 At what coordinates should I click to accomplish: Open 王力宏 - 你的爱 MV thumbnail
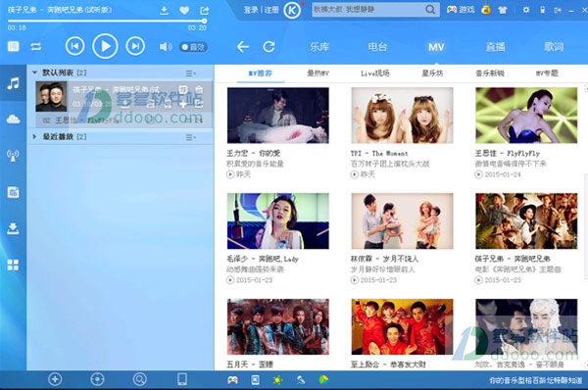(278, 115)
